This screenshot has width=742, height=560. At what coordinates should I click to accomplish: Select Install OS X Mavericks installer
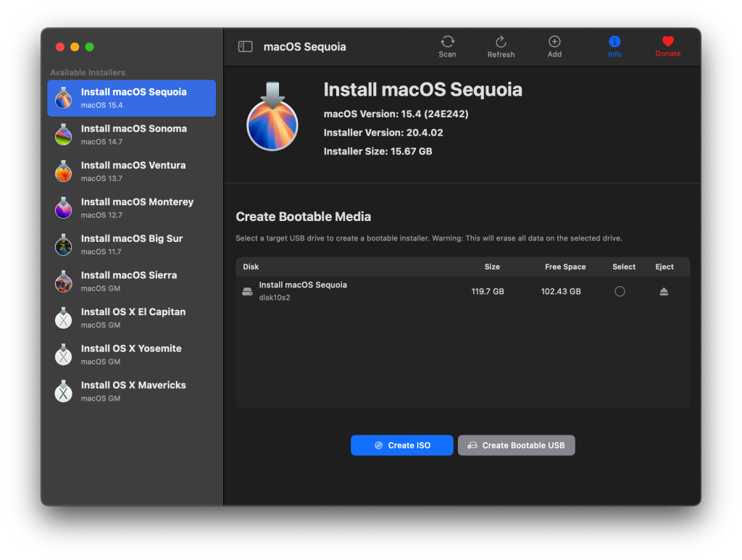pos(132,391)
